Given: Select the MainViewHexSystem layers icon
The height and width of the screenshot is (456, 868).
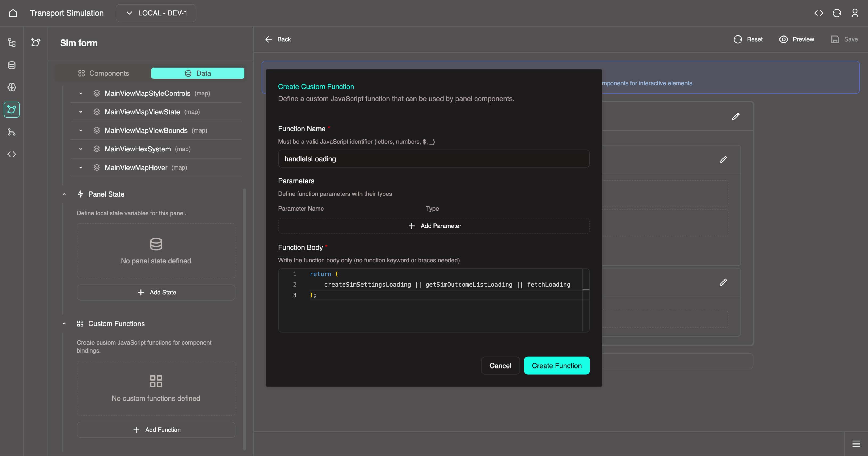Looking at the screenshot, I should pos(97,149).
